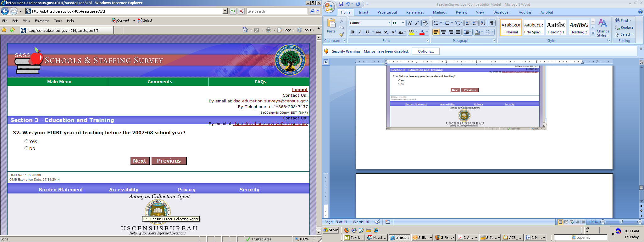Open the File menu in Internet Explorer
Viewport: 644px width, 242px height.
pos(5,21)
